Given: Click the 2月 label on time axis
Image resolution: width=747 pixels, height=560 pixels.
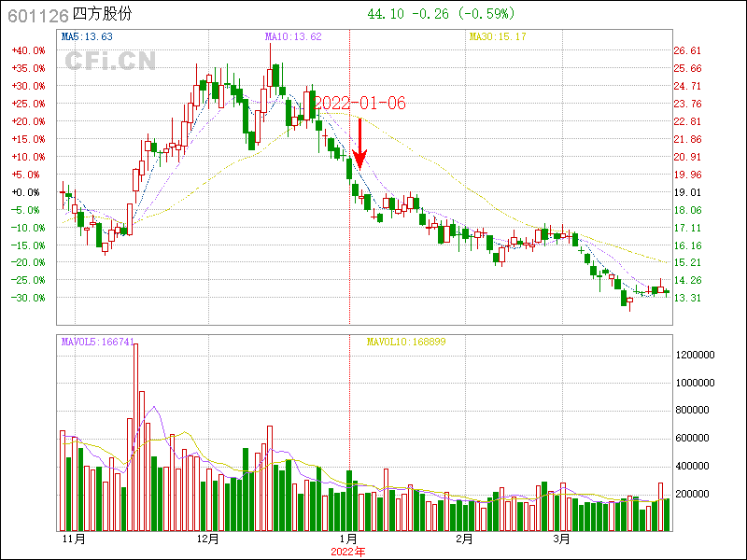Looking at the screenshot, I should [465, 539].
